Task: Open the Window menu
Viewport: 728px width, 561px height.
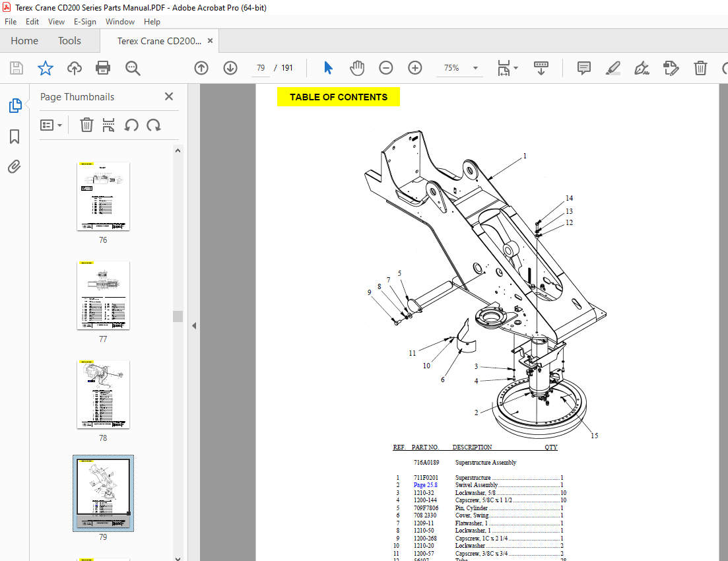Action: (x=119, y=21)
